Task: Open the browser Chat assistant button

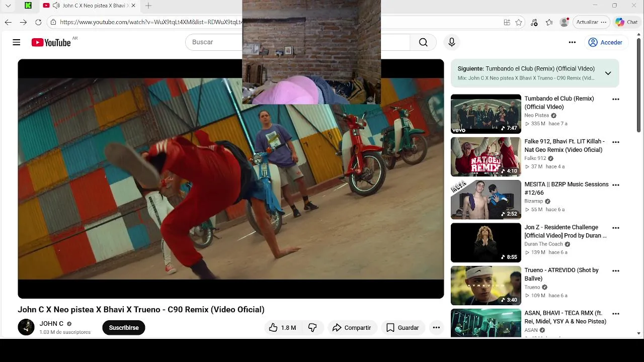Action: click(x=627, y=22)
